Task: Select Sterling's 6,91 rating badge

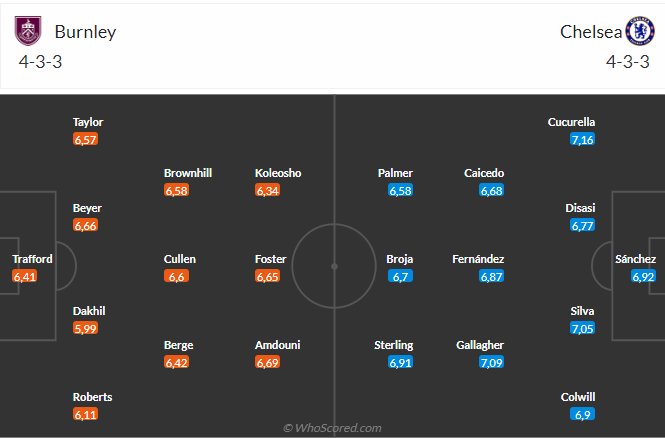Action: (400, 362)
